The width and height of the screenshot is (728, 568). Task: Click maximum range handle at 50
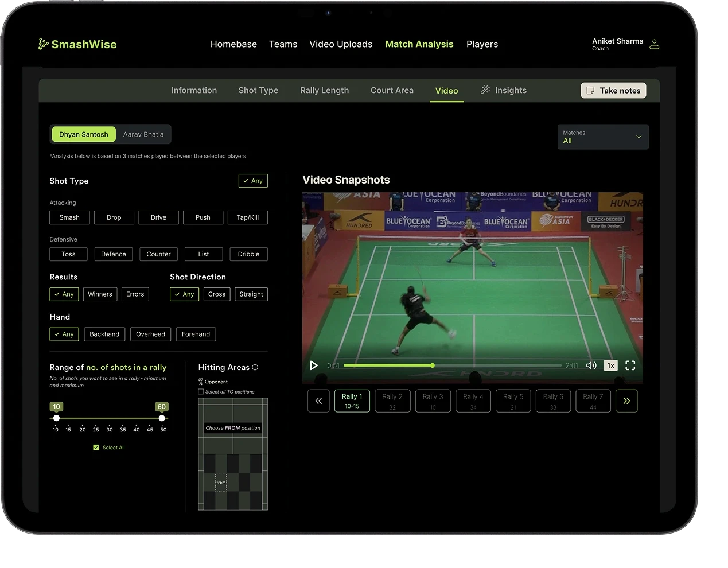162,418
